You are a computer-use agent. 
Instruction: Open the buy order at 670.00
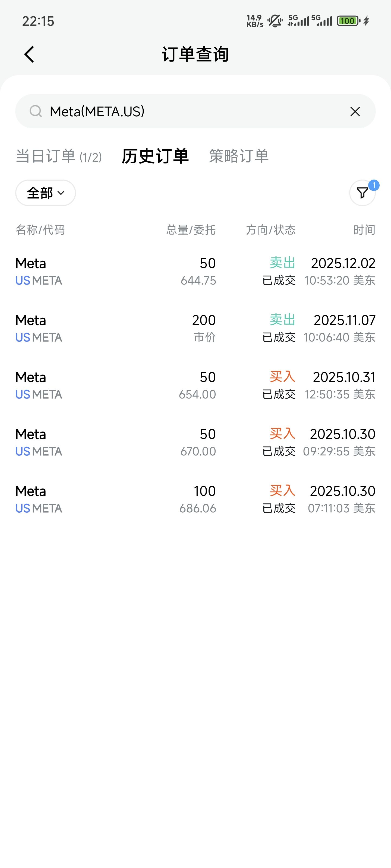195,442
